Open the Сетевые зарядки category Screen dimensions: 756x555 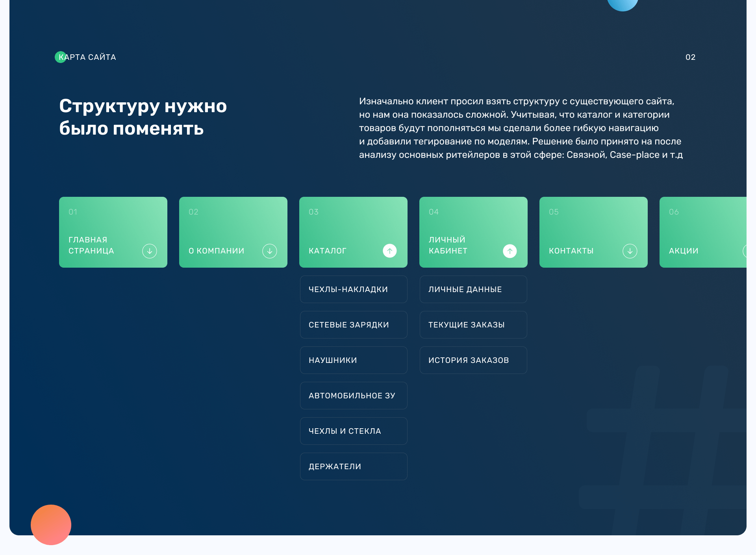coord(353,325)
